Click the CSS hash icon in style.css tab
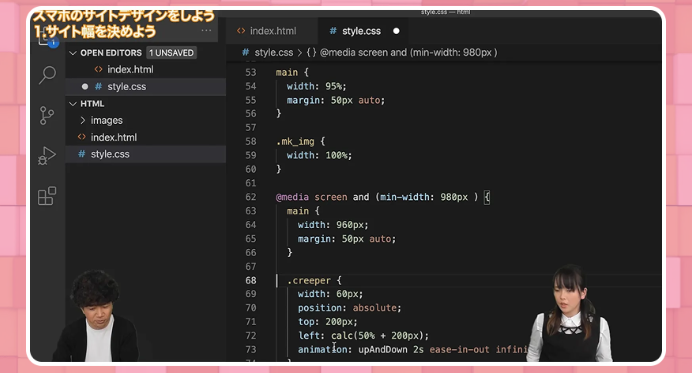692x373 pixels. (x=333, y=31)
